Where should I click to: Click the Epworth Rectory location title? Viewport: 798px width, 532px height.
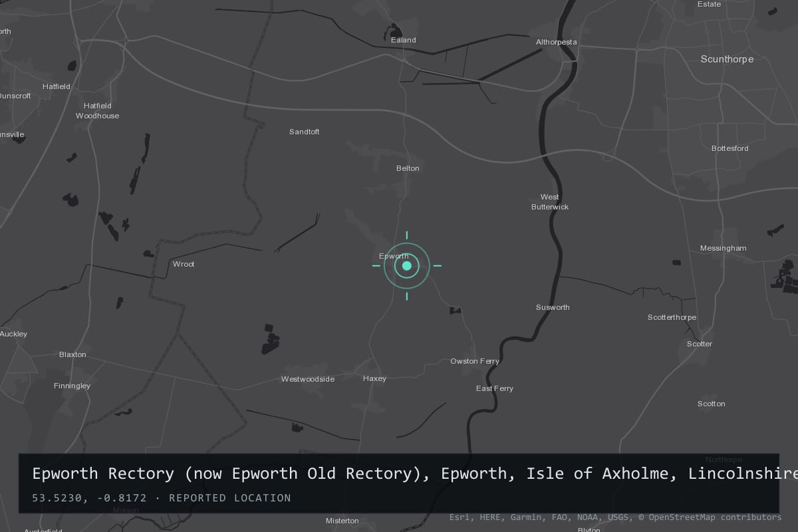pos(415,473)
